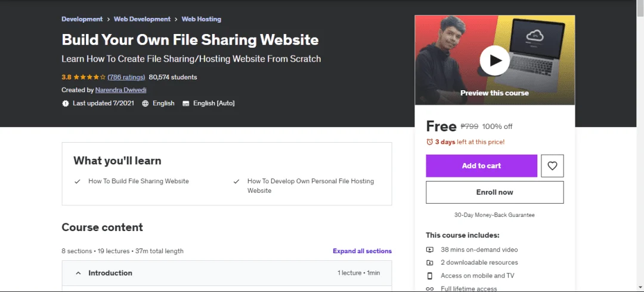Click the closed captions icon
The image size is (644, 292).
tap(186, 103)
